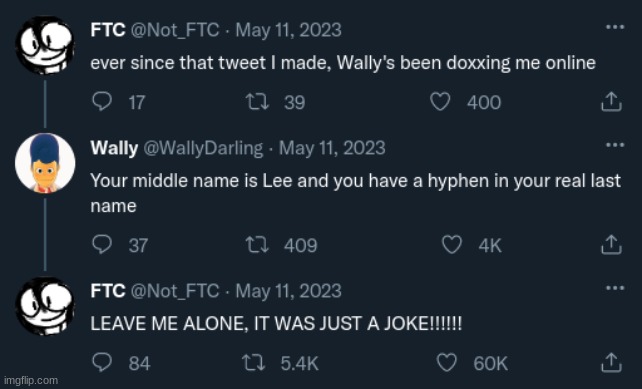The width and height of the screenshot is (642, 389).
Task: Open Wally's profile picture
Action: point(45,163)
